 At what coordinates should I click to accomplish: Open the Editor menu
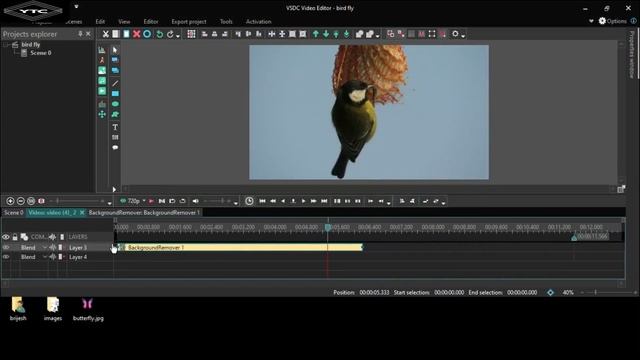pos(151,22)
